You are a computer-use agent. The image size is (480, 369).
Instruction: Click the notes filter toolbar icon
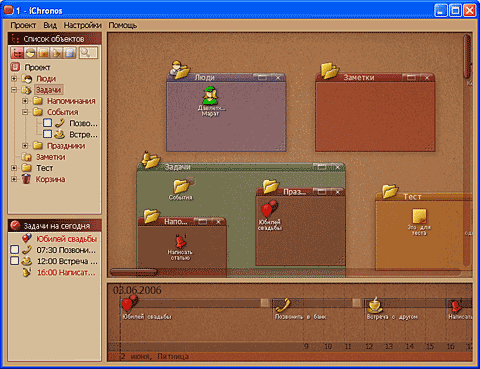click(x=70, y=53)
